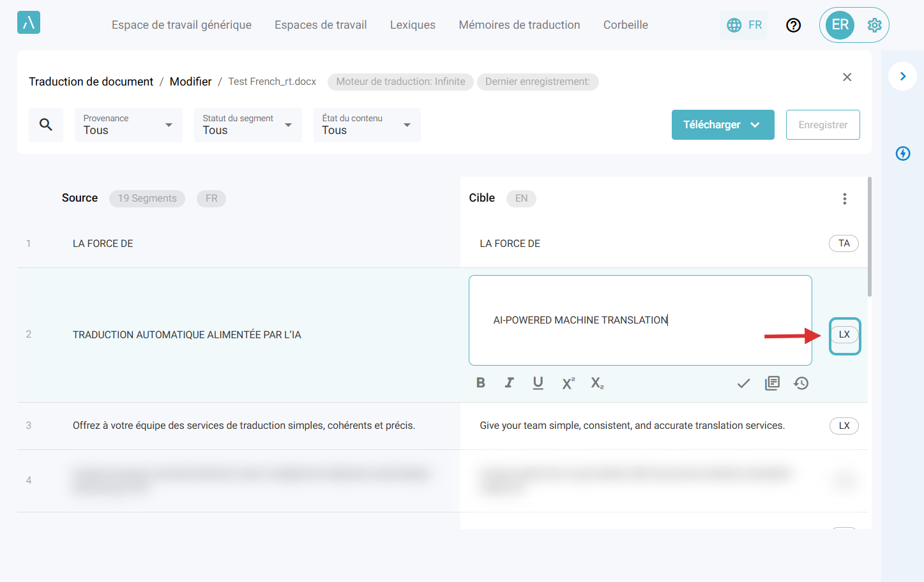Screen dimensions: 924x582
Task: Open settings gear next to ER avatar
Action: click(x=874, y=26)
